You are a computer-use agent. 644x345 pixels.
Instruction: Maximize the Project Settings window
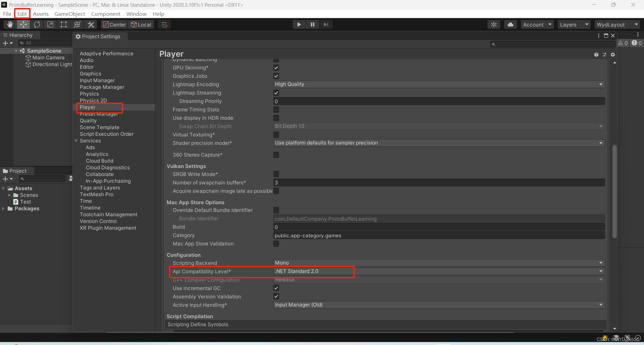(606, 36)
